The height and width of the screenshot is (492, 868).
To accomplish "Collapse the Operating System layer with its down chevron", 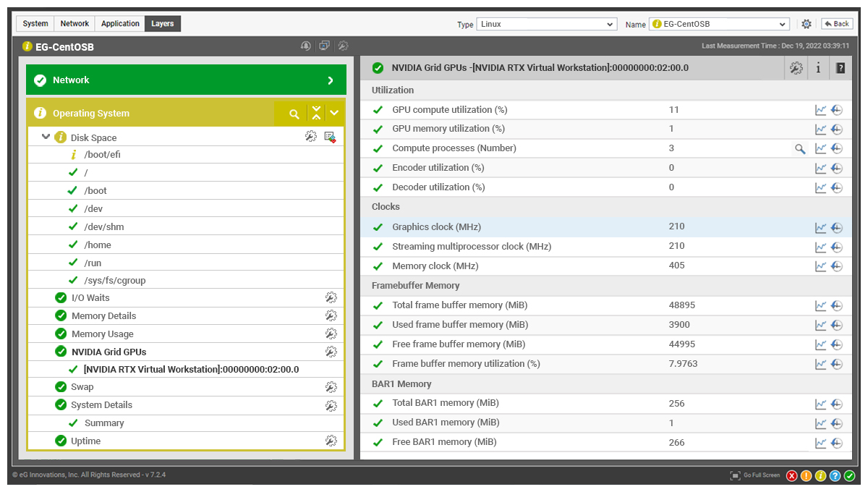I will tap(334, 113).
